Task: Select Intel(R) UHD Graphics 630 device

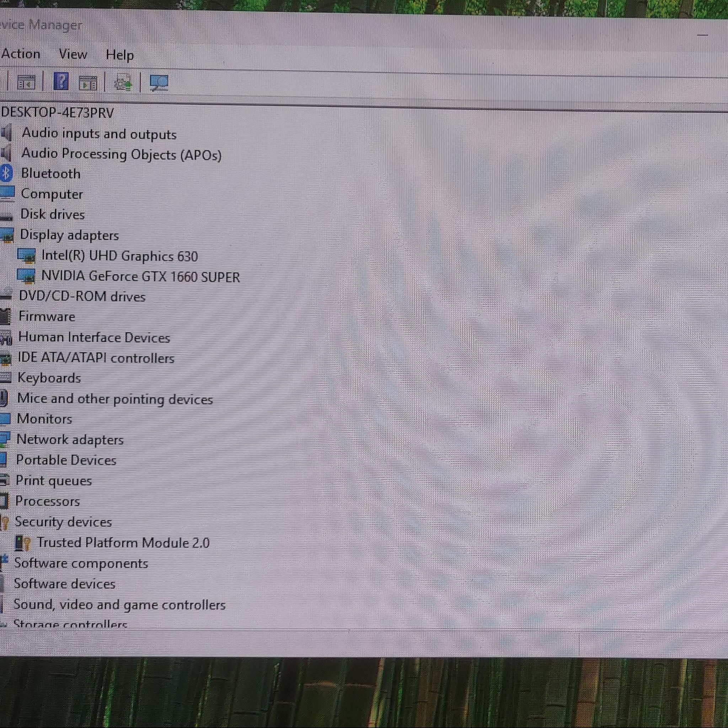Action: [119, 256]
